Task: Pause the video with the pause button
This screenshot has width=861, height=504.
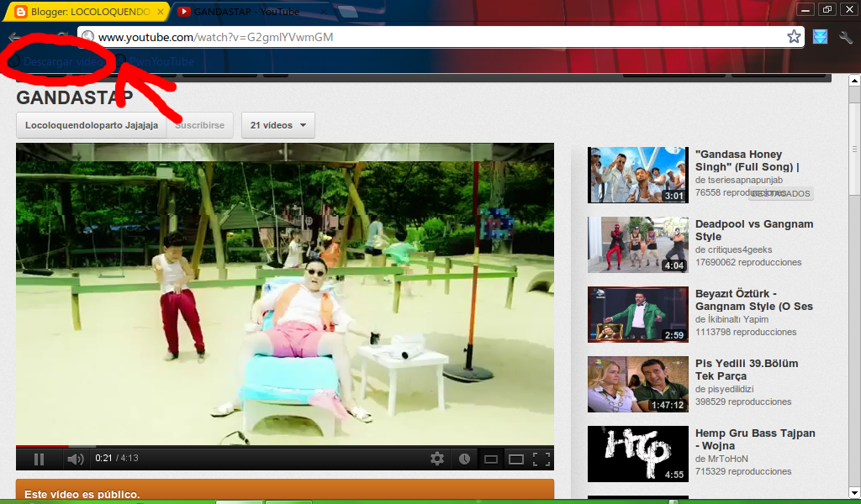Action: (x=39, y=459)
